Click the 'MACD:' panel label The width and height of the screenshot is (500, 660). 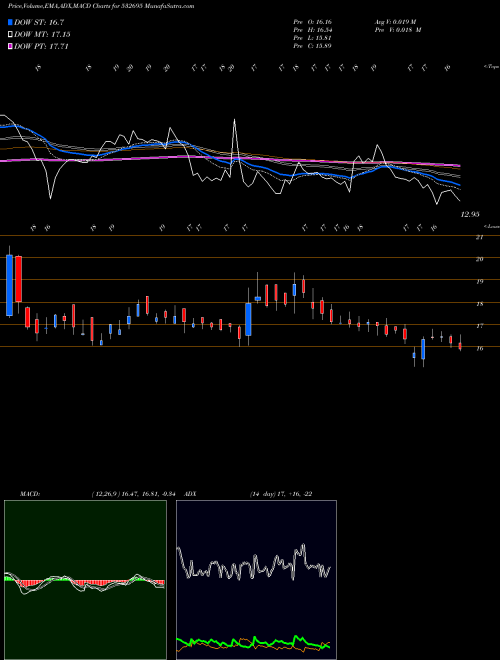30,494
